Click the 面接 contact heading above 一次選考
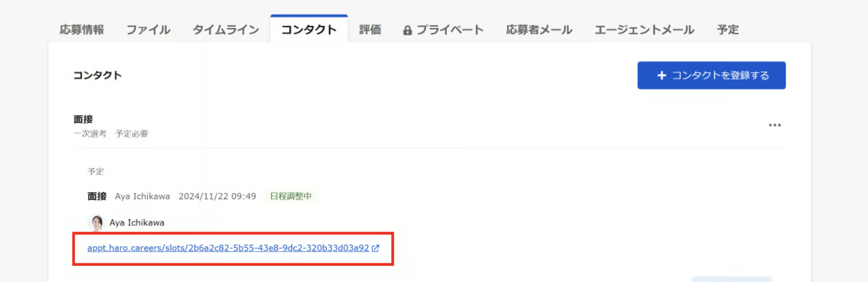 [x=83, y=119]
